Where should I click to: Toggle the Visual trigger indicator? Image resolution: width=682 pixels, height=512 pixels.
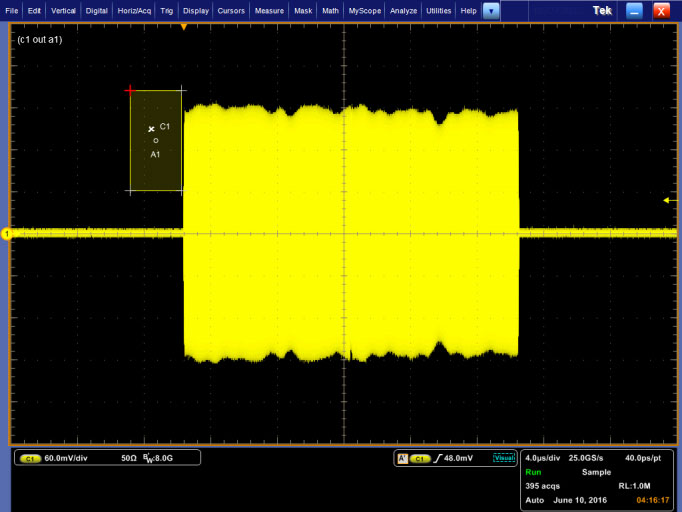tap(504, 458)
